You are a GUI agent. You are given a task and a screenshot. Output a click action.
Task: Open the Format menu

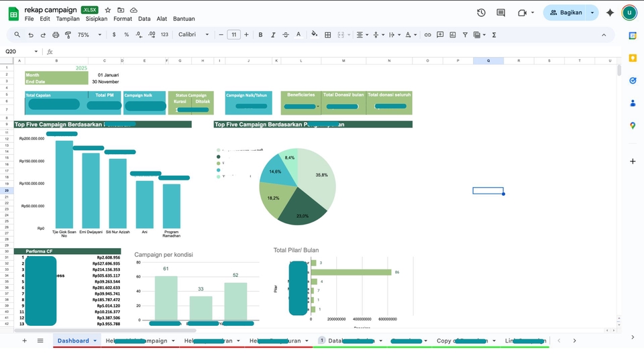pyautogui.click(x=123, y=19)
